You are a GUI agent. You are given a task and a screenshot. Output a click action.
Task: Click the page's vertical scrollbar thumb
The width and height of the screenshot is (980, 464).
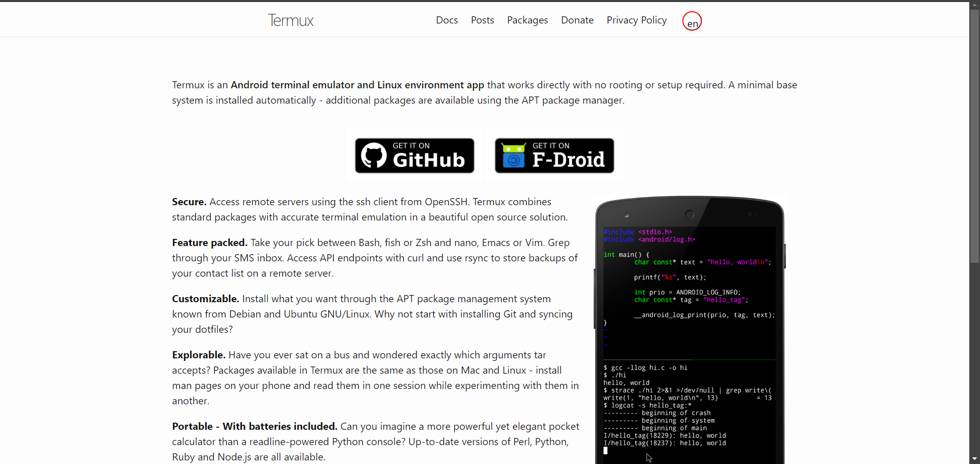pyautogui.click(x=975, y=137)
